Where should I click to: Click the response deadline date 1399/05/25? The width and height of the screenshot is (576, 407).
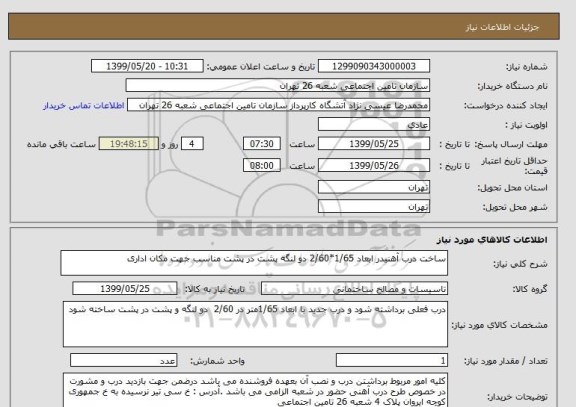[374, 144]
